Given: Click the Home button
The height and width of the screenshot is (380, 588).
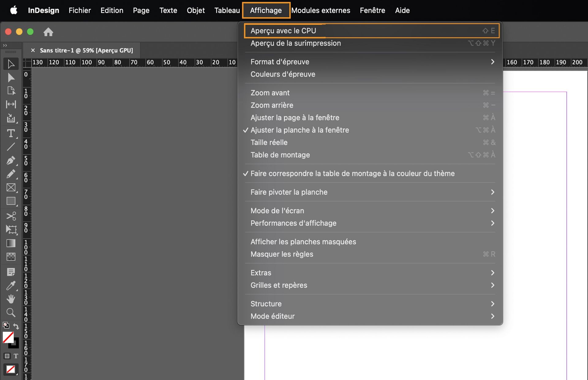Looking at the screenshot, I should [48, 32].
